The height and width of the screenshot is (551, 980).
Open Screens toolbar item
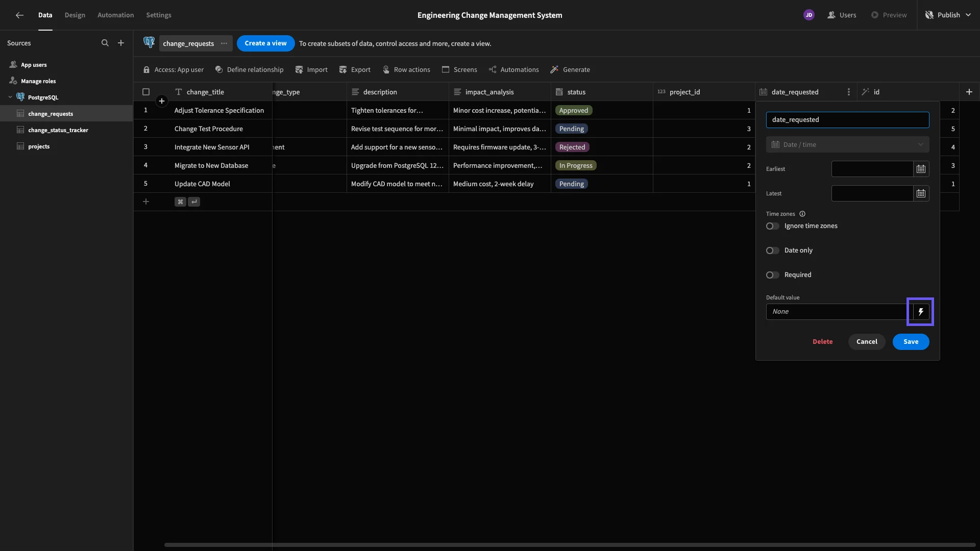pyautogui.click(x=459, y=69)
